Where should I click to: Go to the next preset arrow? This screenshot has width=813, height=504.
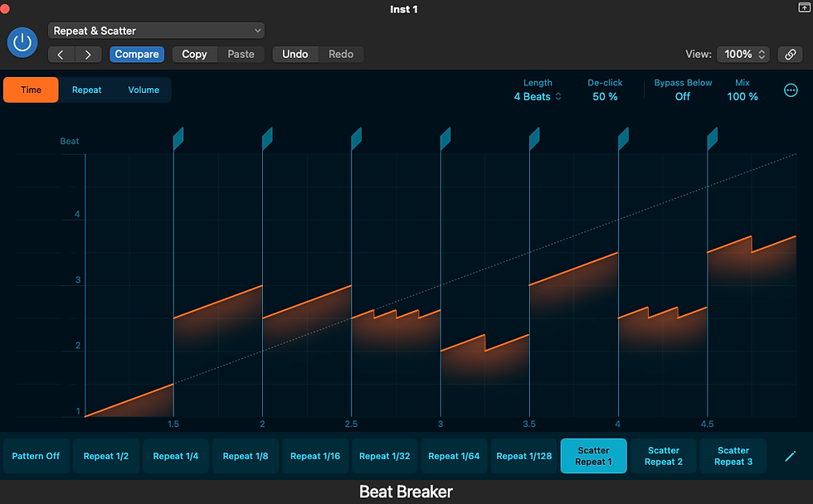(88, 55)
